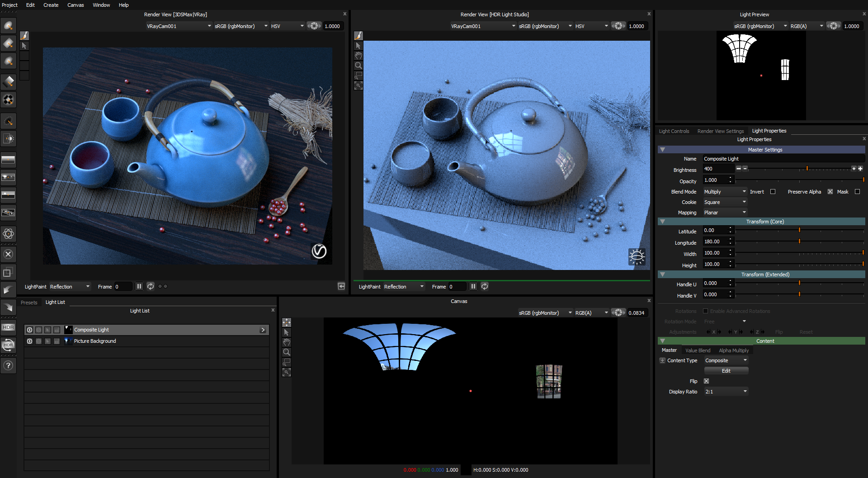This screenshot has height=478, width=868.
Task: Toggle the Preserve Alpha checkbox
Action: tap(830, 192)
